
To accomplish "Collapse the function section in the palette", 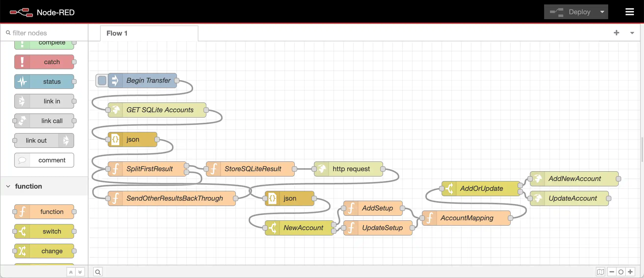I will coord(9,186).
